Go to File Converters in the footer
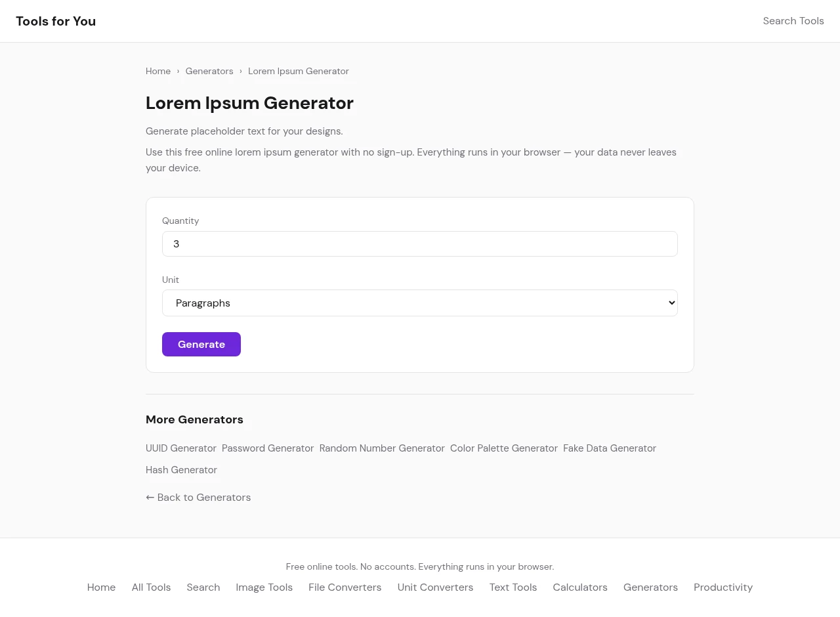840x617 pixels. coord(345,587)
